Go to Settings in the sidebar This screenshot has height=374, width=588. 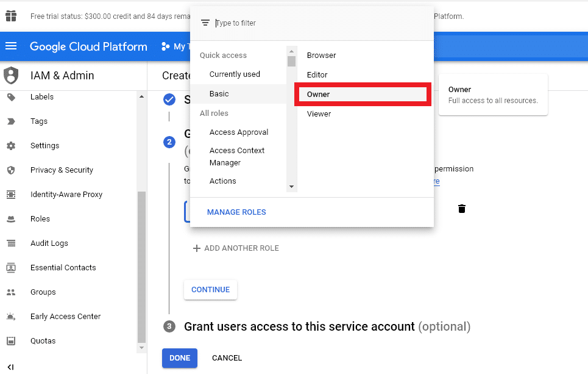pos(44,146)
